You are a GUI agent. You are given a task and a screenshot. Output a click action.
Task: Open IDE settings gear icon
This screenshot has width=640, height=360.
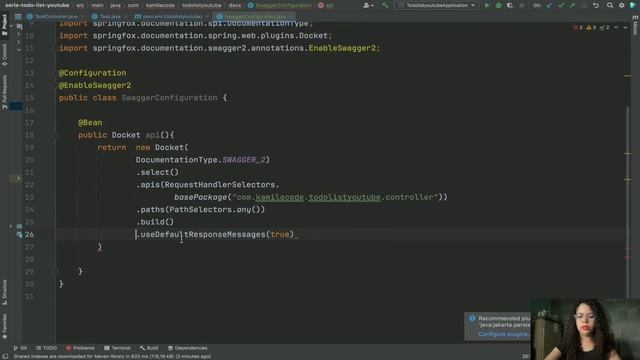621,5
